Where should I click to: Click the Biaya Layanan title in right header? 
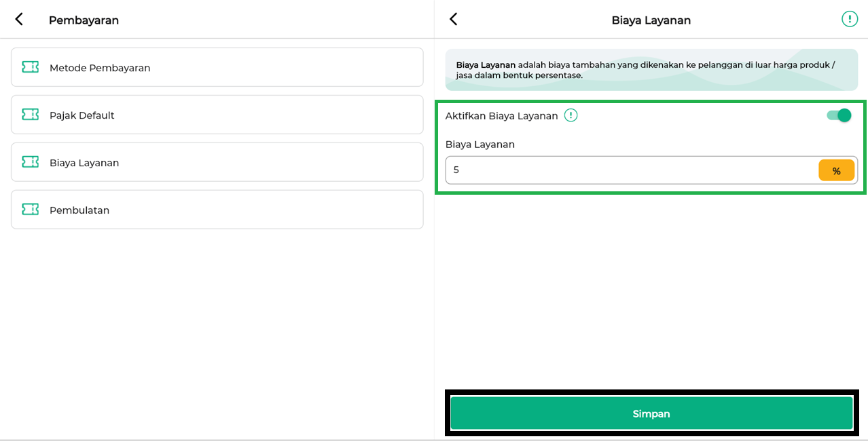point(651,20)
